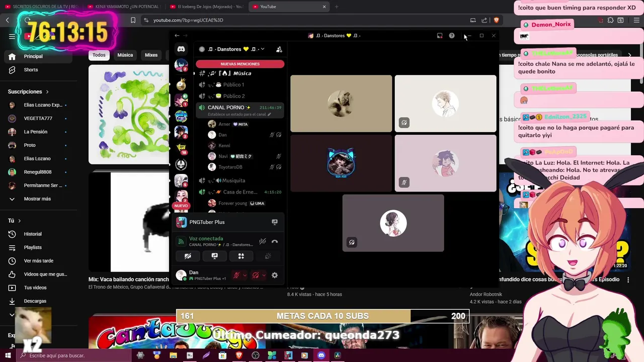Open La Pensión subscription channel
Image resolution: width=644 pixels, height=362 pixels.
coord(39,132)
